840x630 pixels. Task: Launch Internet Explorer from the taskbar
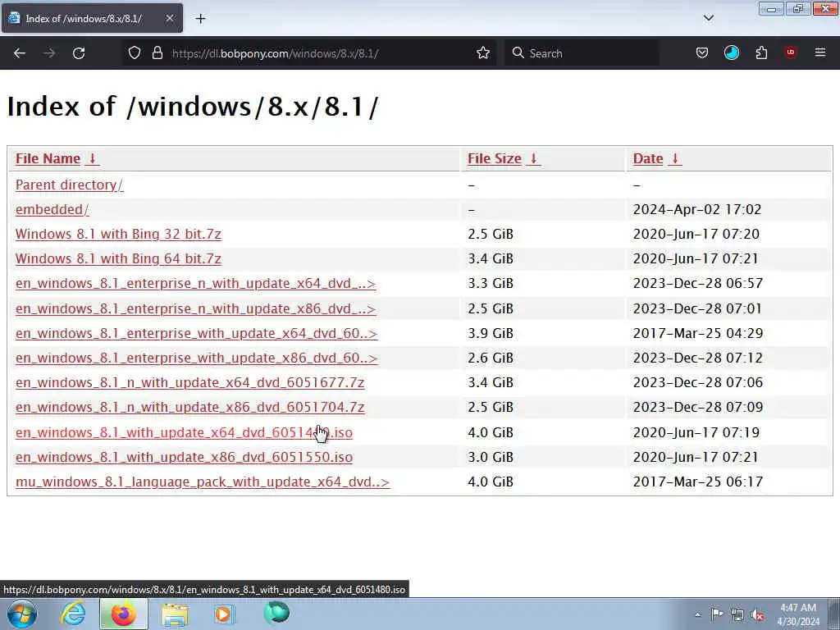(73, 614)
